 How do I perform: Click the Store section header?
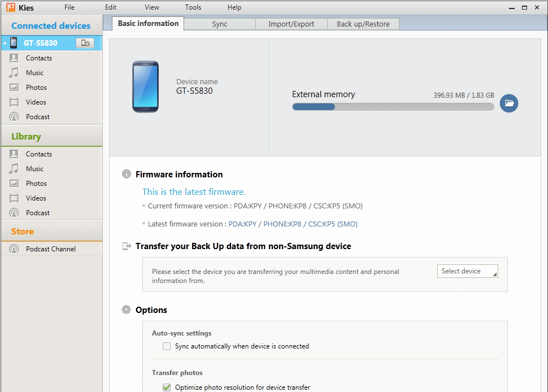[23, 231]
